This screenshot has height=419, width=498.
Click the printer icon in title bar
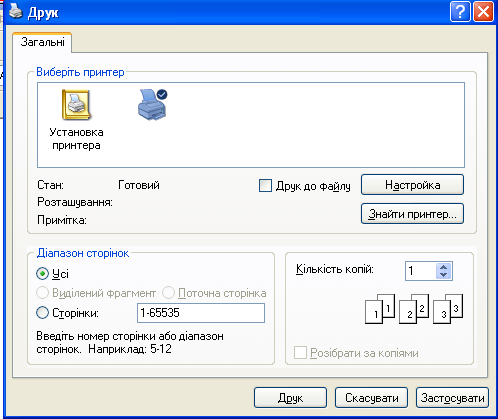(x=16, y=12)
